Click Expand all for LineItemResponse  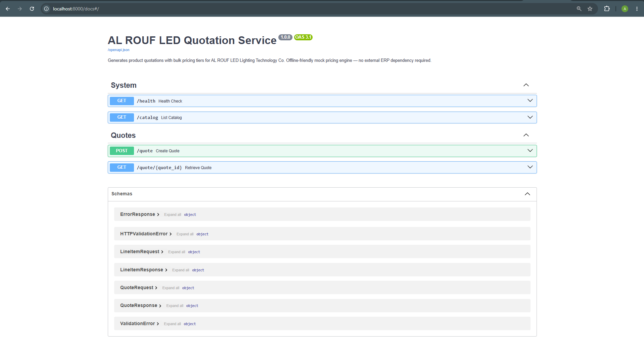tap(181, 270)
